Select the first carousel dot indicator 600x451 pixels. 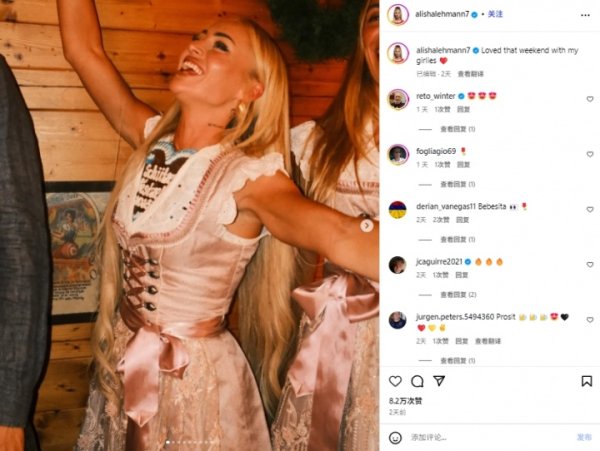pyautogui.click(x=168, y=442)
